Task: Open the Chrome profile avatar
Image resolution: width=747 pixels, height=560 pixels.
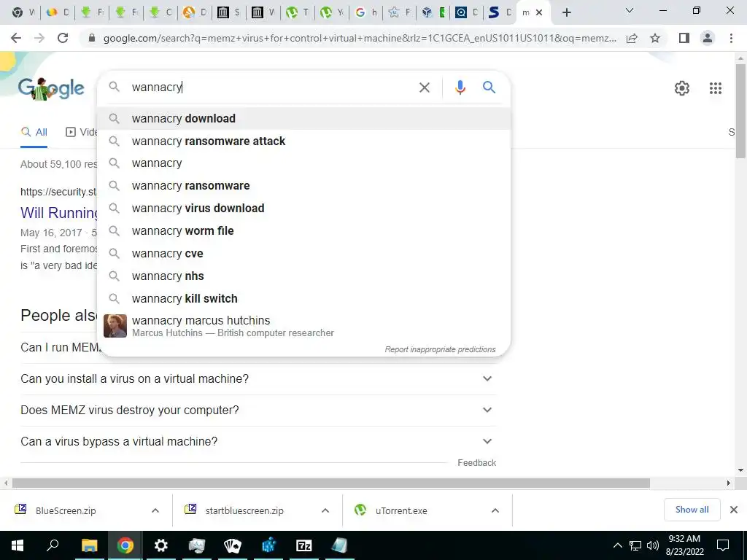Action: 708,38
